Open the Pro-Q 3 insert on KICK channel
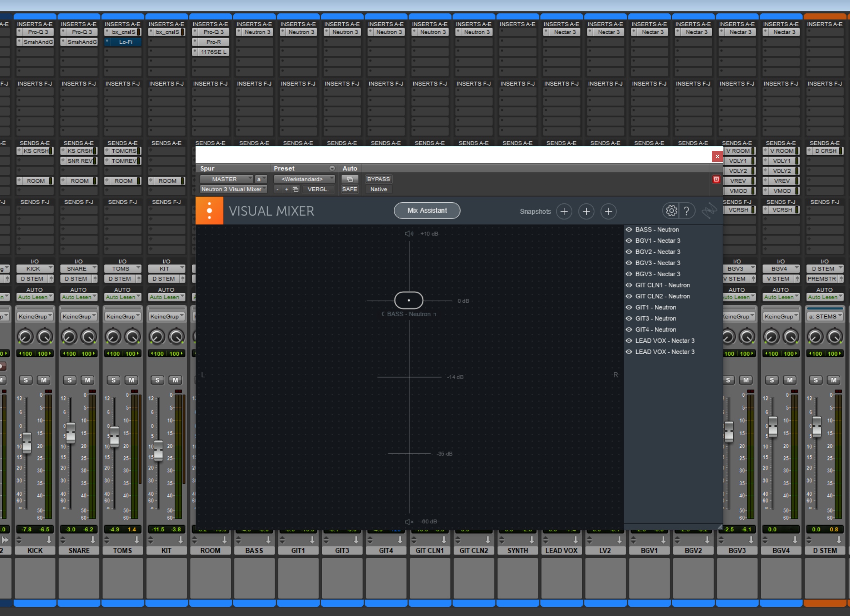850x616 pixels. (x=38, y=32)
